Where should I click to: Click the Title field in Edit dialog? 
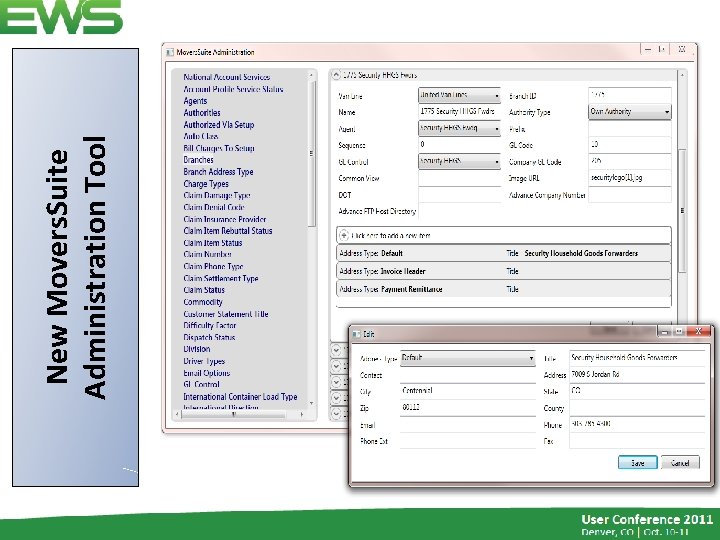(x=637, y=358)
